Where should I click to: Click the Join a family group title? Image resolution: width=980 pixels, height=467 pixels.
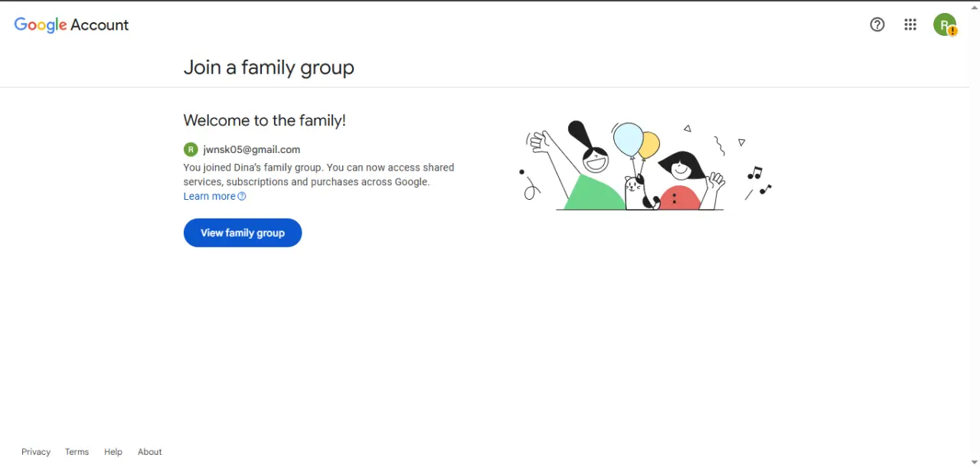pos(269,67)
